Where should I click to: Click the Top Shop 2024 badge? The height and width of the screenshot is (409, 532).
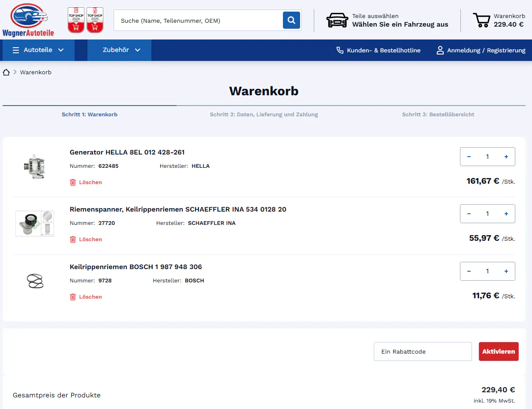(76, 20)
